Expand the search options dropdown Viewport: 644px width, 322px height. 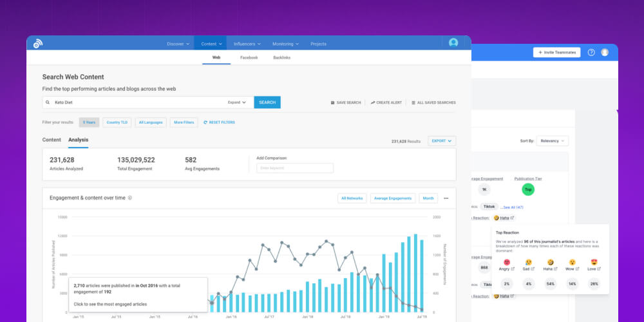point(237,102)
